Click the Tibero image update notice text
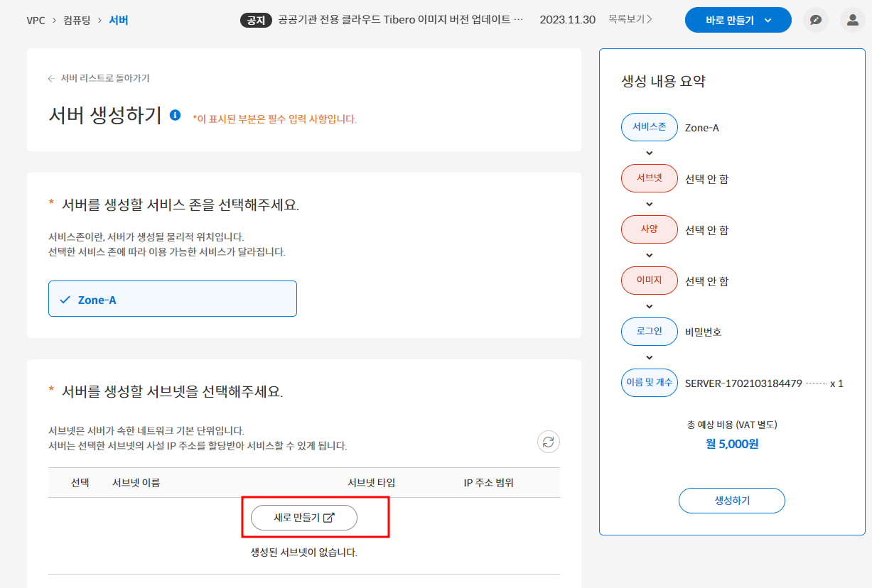The height and width of the screenshot is (588, 872). point(398,20)
